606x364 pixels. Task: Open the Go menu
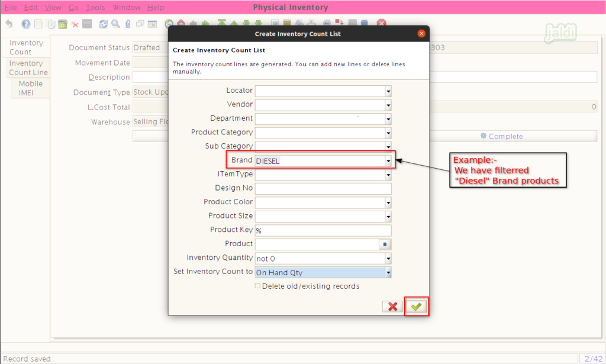73,7
